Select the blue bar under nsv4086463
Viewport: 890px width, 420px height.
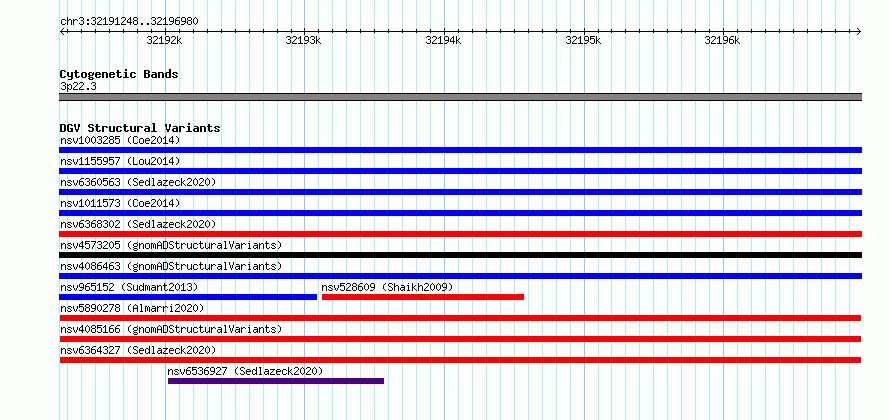(x=460, y=276)
